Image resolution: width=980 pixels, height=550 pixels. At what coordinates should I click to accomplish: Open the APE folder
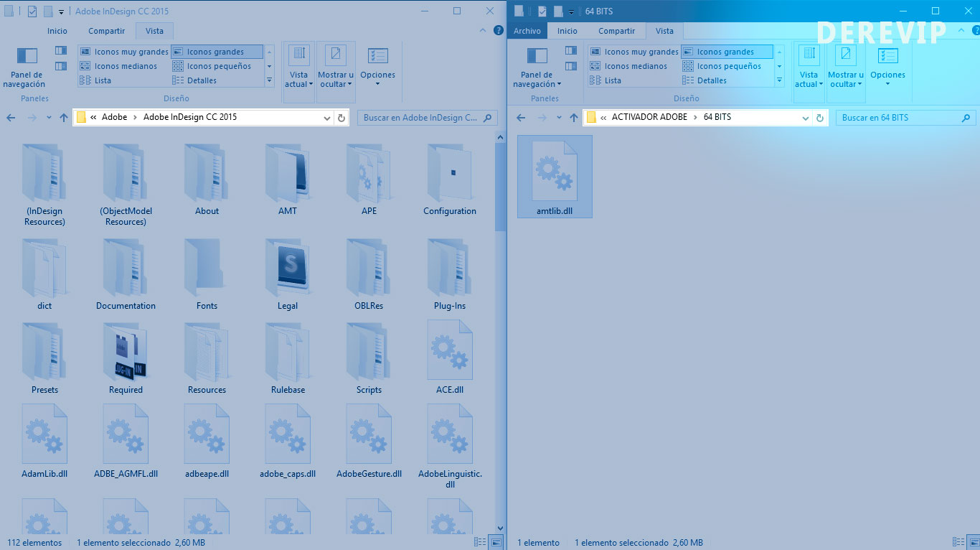coord(369,180)
